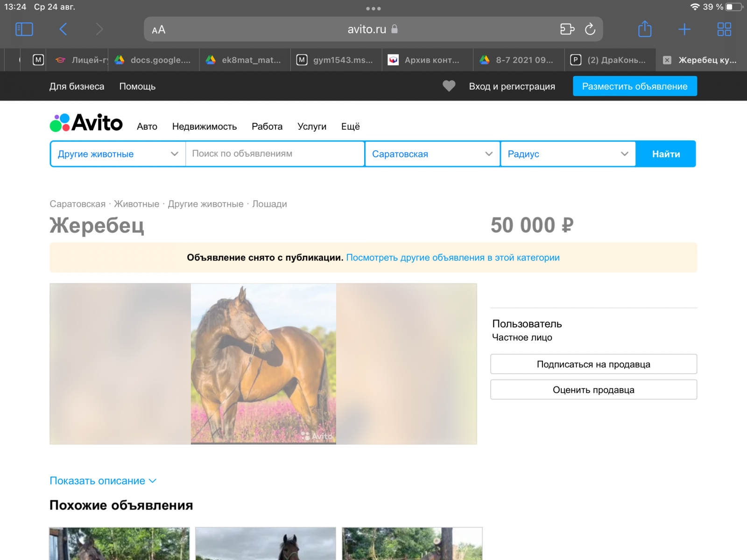Open the Радиус dropdown
Screen dimensions: 747x560
coord(567,154)
